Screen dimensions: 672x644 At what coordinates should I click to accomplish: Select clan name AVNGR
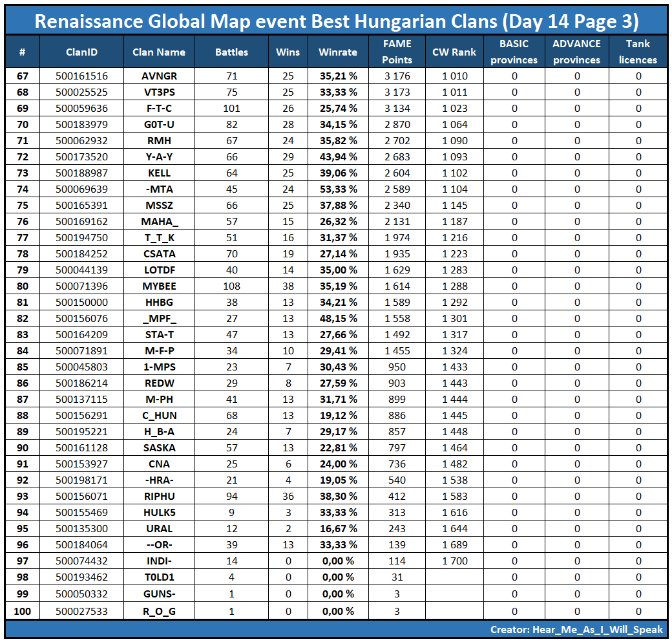[x=159, y=76]
